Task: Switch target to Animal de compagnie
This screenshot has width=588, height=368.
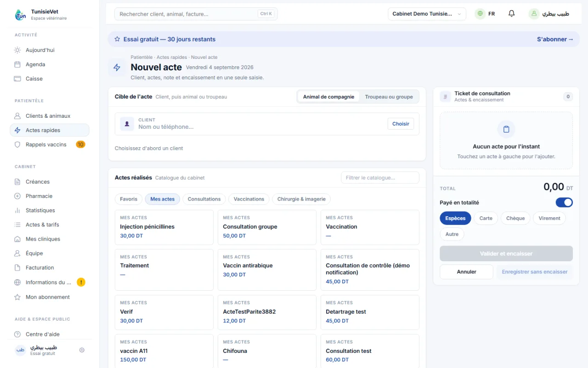Action: click(x=328, y=97)
